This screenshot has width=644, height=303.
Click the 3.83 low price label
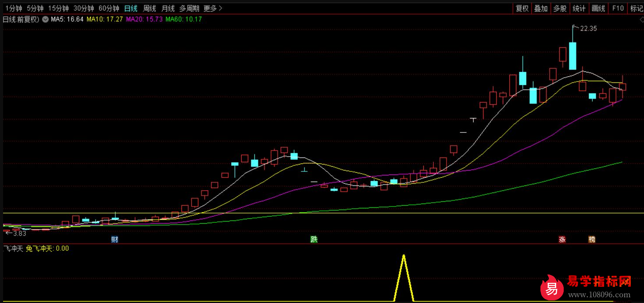tap(20, 233)
